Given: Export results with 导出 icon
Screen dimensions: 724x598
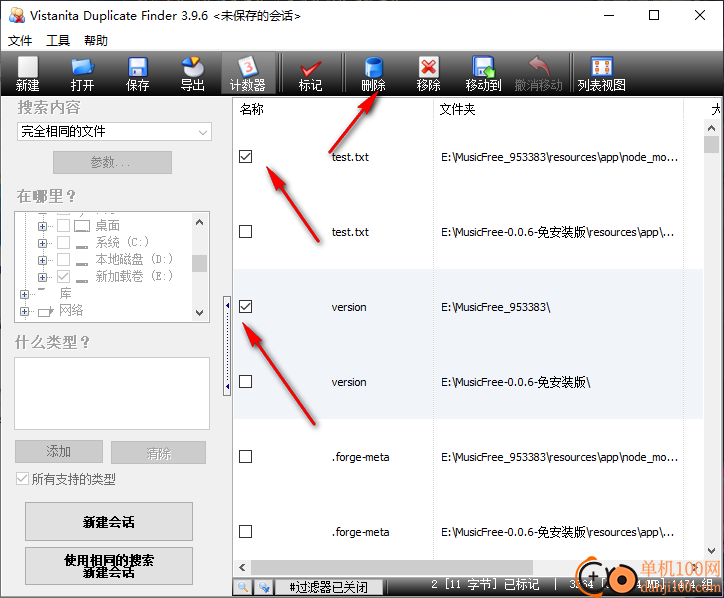Looking at the screenshot, I should (192, 74).
